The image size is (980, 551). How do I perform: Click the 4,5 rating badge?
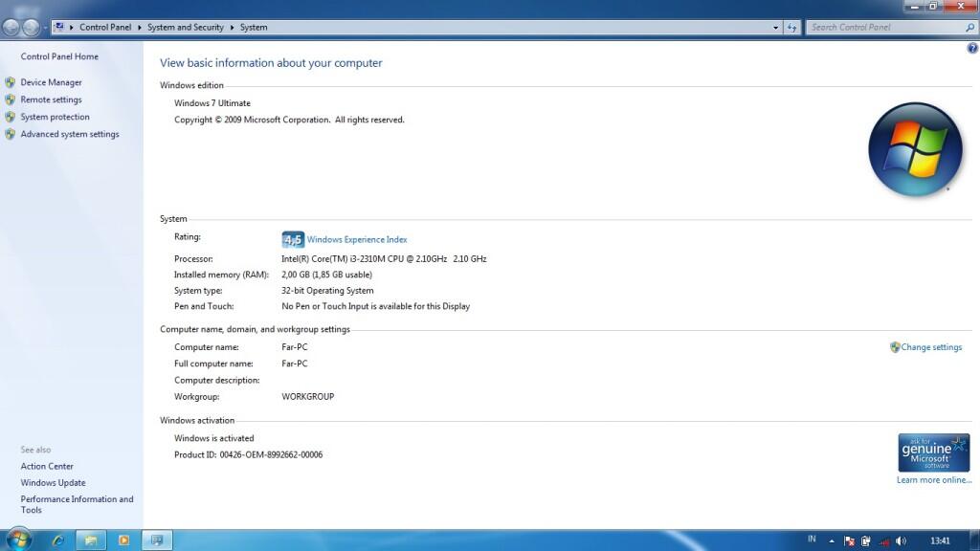[x=293, y=240]
